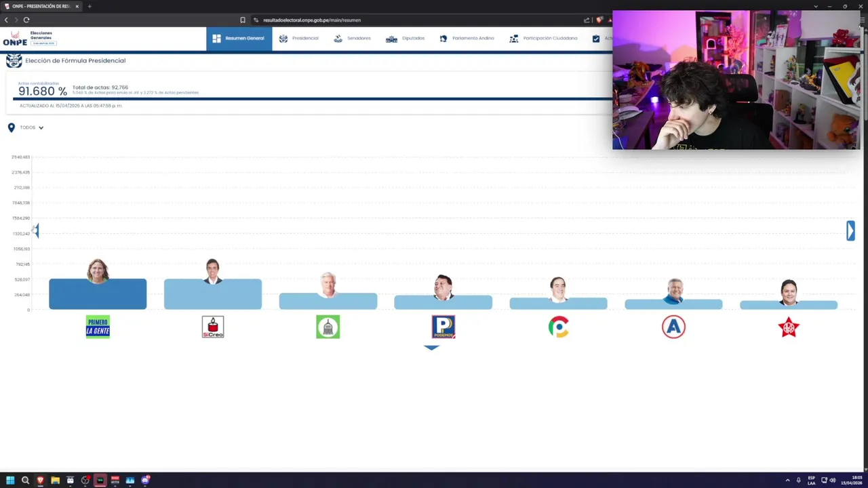
Task: Open the Senadores tab
Action: coord(352,39)
